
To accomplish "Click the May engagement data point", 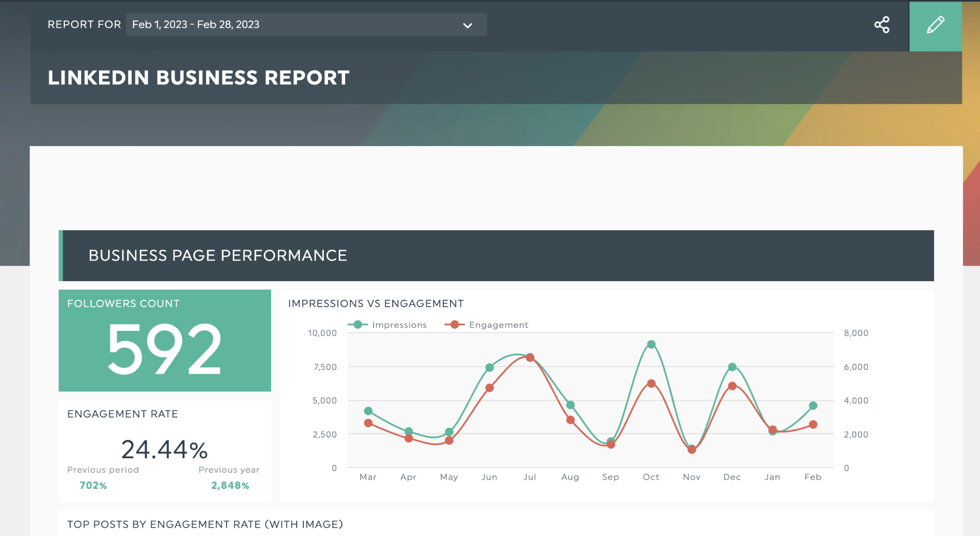I will tap(449, 441).
